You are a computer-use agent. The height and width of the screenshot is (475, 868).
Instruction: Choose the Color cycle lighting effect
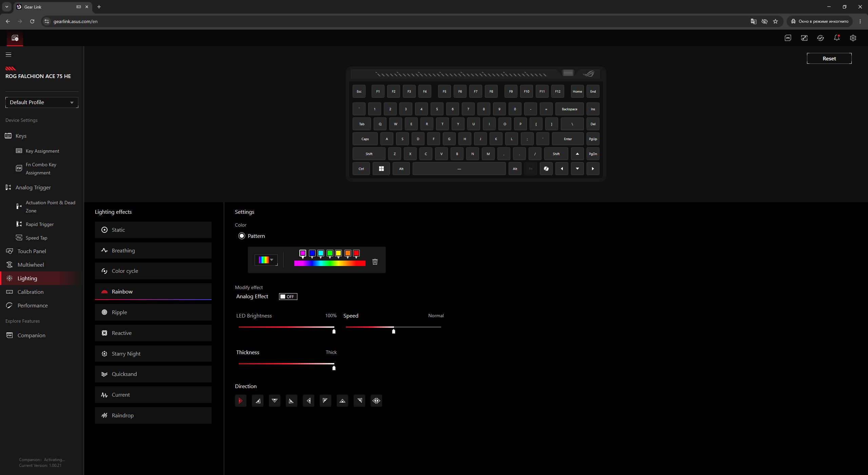click(153, 271)
